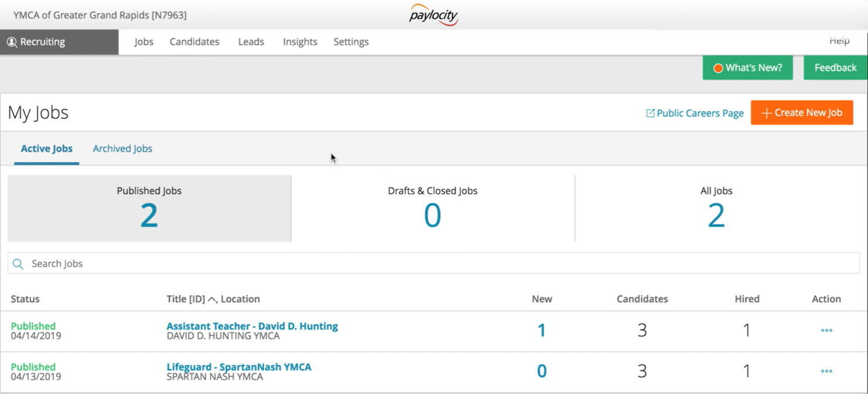This screenshot has width=868, height=394.
Task: Click the external-link icon beside Public Careers Page
Action: 650,113
